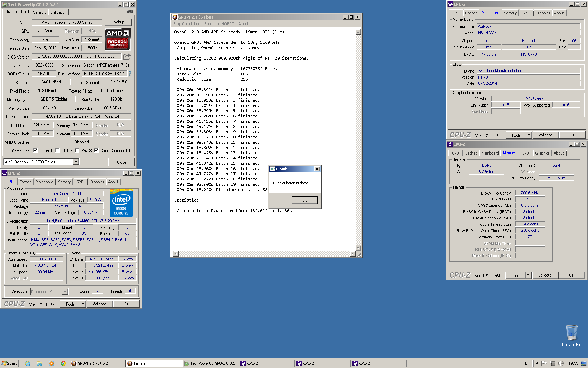Screen dimensions: 588x368
Task: Click the GPU Name field in GPU-Z
Action: point(67,22)
